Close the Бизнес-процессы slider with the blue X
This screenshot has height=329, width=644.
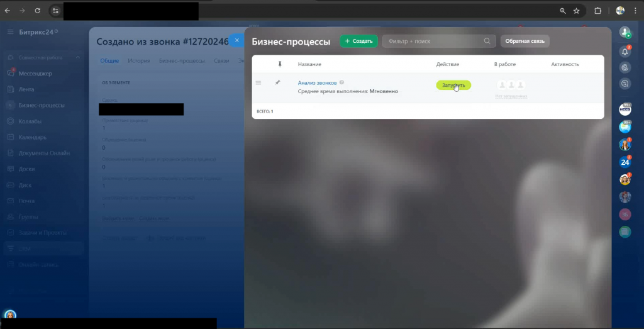(236, 40)
